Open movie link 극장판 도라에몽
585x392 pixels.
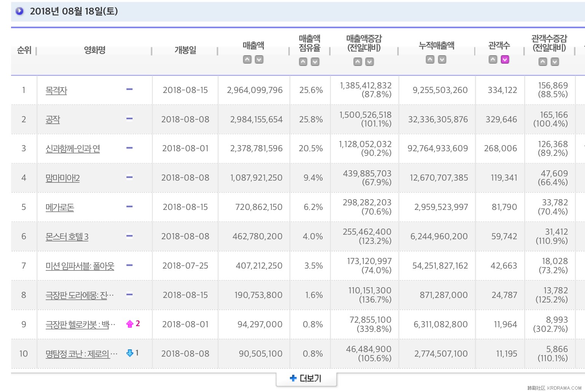click(x=80, y=296)
